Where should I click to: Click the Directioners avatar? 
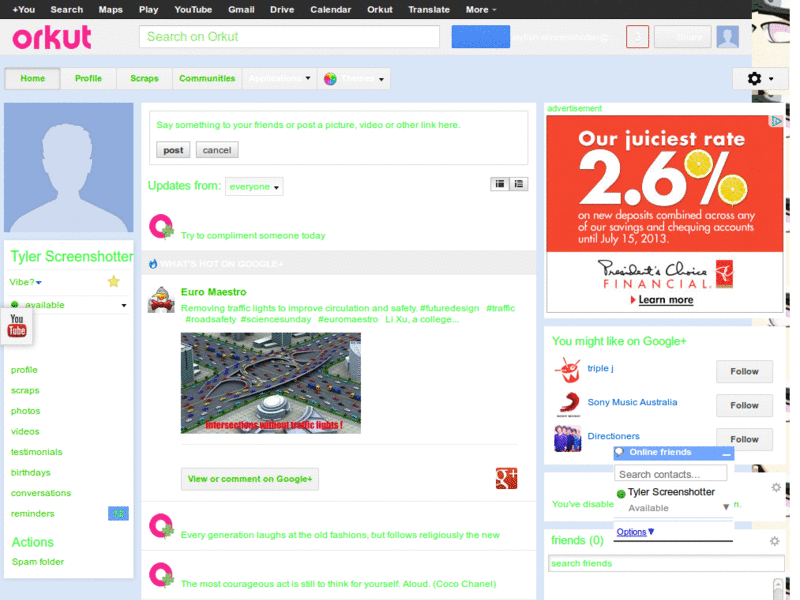coord(567,438)
